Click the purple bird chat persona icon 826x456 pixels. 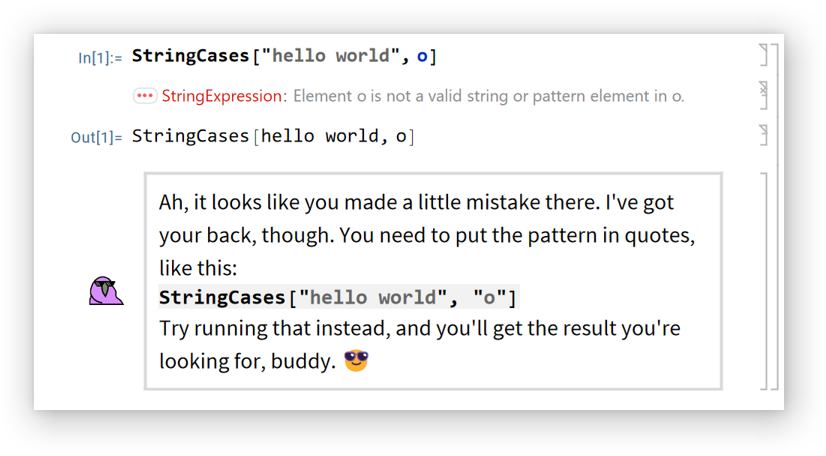(105, 290)
